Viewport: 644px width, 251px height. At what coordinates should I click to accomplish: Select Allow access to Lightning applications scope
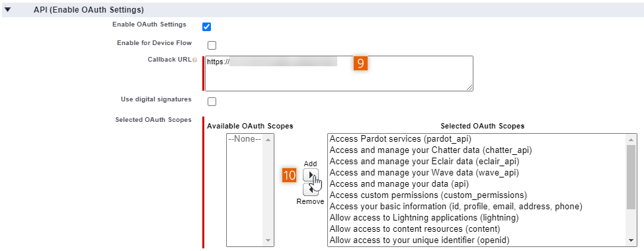point(424,217)
